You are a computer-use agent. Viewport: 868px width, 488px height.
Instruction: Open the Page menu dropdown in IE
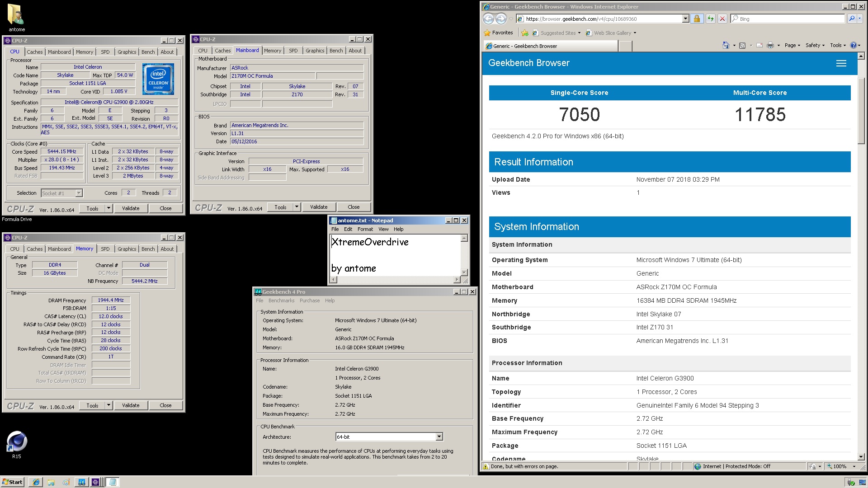(x=793, y=45)
